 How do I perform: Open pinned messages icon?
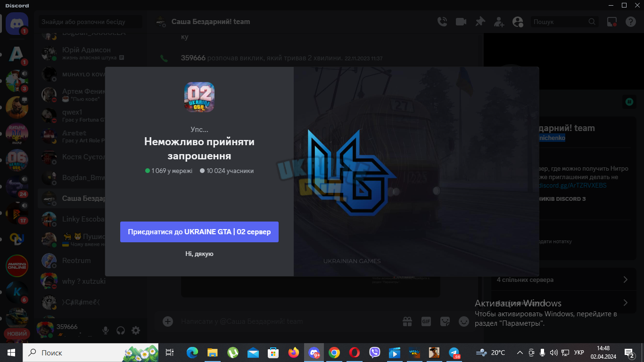[x=480, y=22]
